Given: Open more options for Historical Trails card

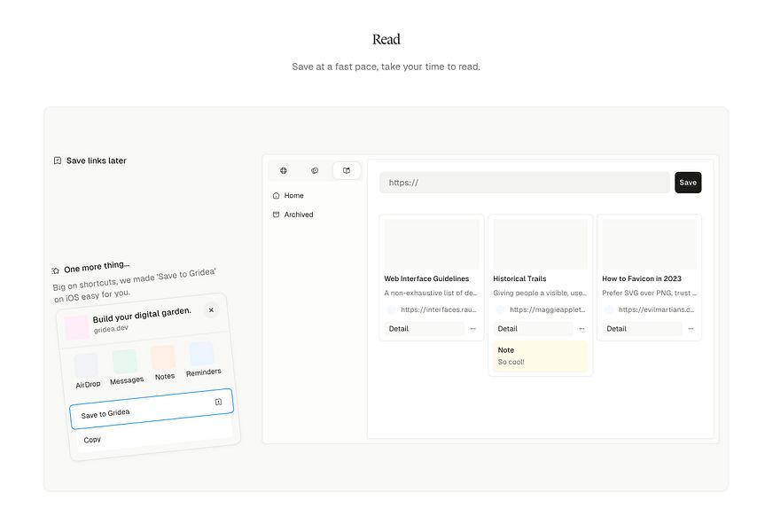Looking at the screenshot, I should [x=582, y=328].
